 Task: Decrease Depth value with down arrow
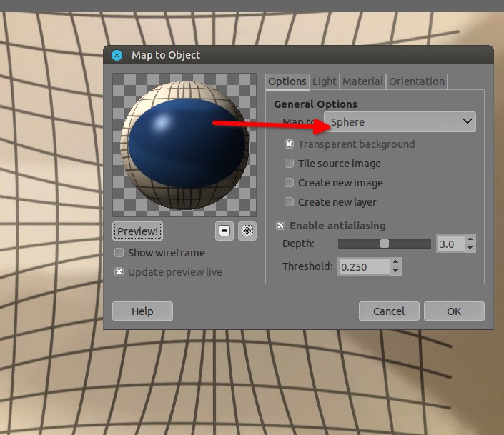click(470, 248)
